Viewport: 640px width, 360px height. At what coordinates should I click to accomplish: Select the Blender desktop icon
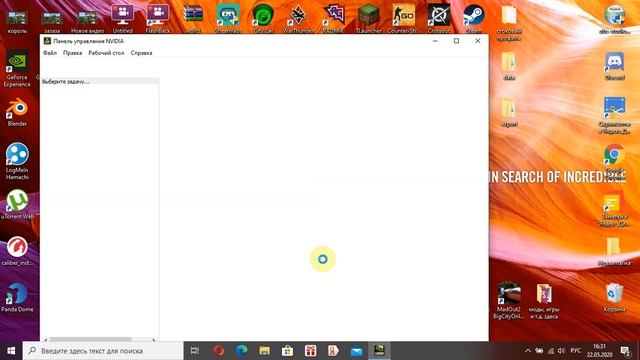[17, 112]
